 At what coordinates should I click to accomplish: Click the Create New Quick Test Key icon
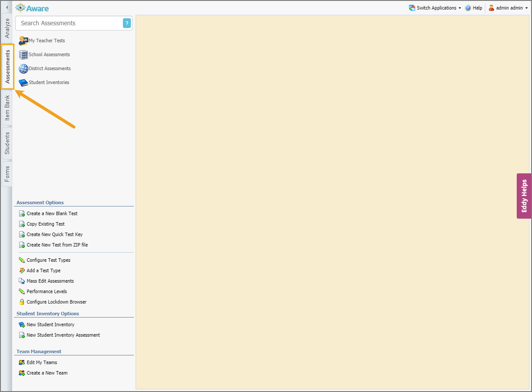click(x=22, y=234)
